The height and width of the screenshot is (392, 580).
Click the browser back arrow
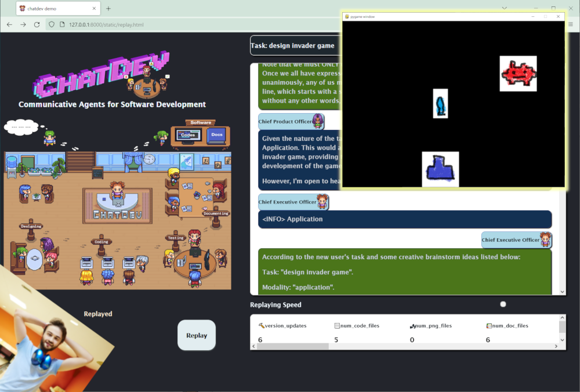click(x=10, y=24)
